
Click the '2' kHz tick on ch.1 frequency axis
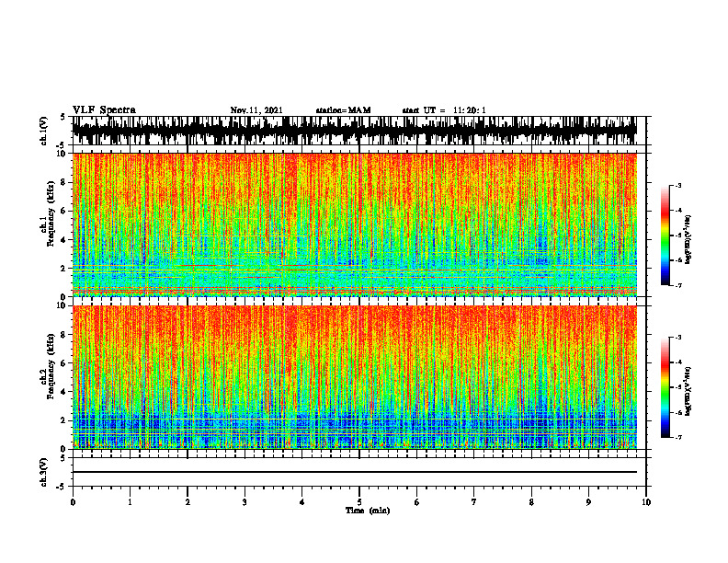[x=64, y=269]
